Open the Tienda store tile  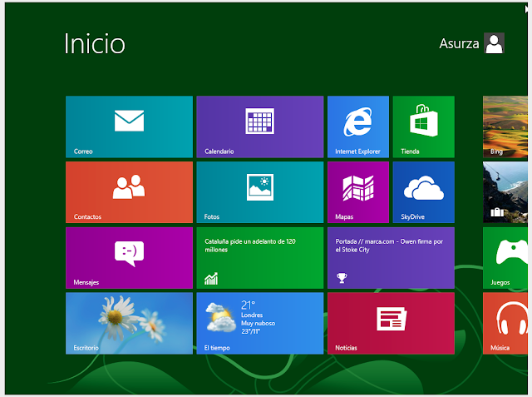[423, 127]
